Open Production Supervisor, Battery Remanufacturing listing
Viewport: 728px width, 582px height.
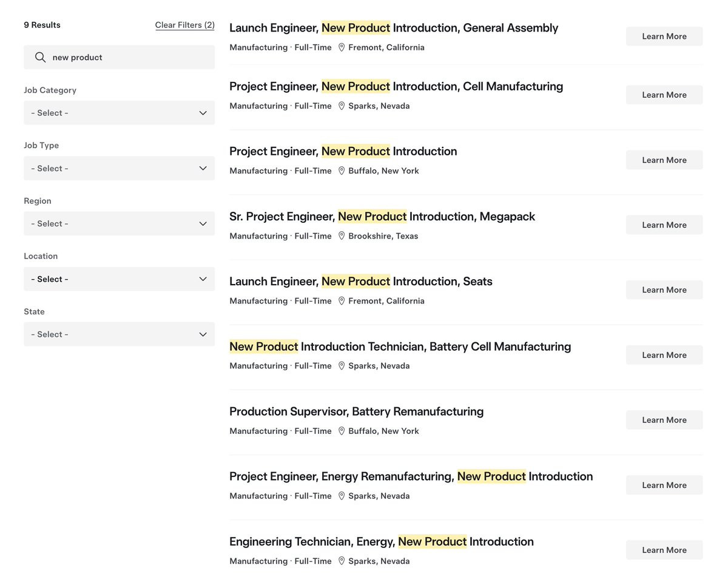tap(356, 411)
